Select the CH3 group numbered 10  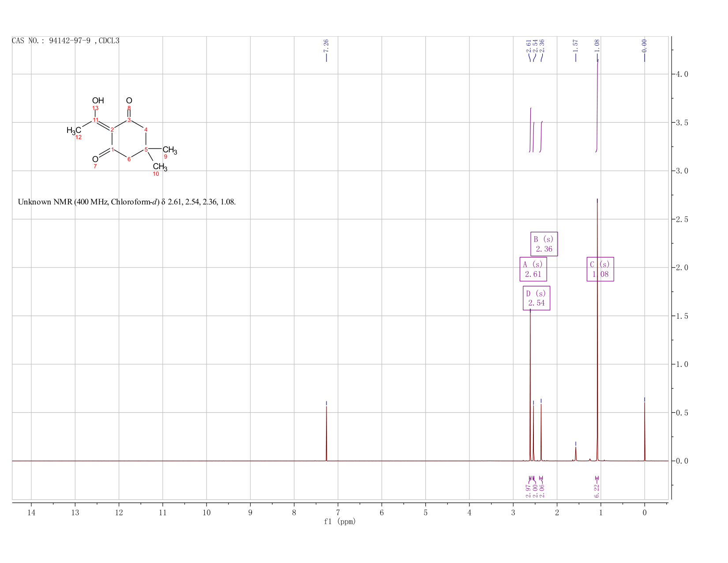(x=160, y=167)
